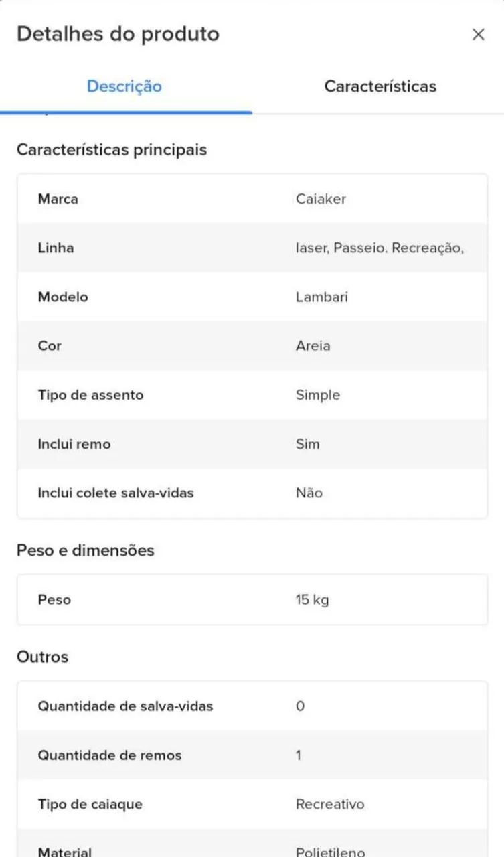Click the Inclui remo row
The height and width of the screenshot is (857, 504).
[252, 444]
